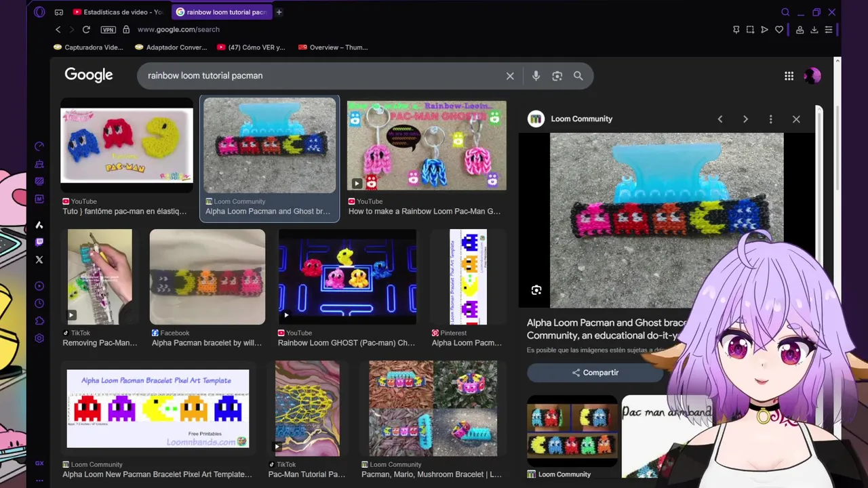Image resolution: width=868 pixels, height=488 pixels.
Task: Clear the search query with X
Action: [510, 76]
